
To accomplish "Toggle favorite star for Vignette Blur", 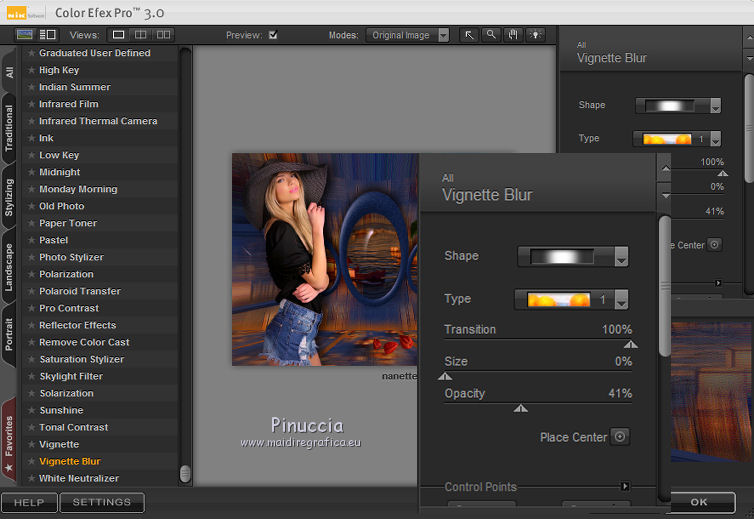I will pos(31,462).
